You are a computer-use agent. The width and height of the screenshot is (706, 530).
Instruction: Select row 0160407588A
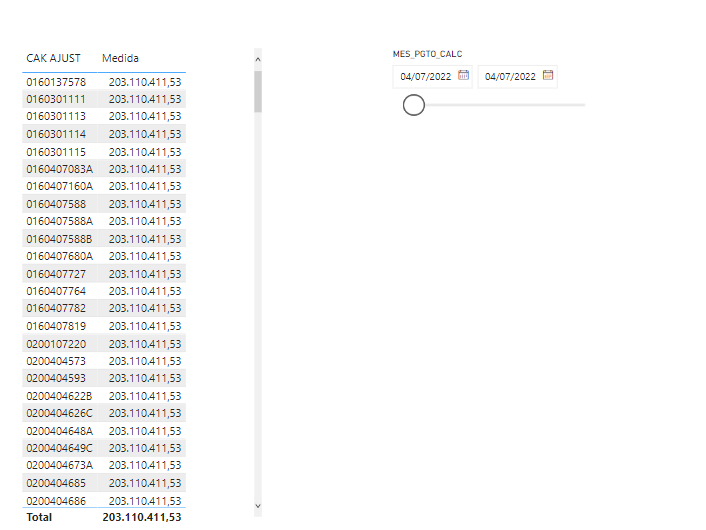[x=104, y=221]
